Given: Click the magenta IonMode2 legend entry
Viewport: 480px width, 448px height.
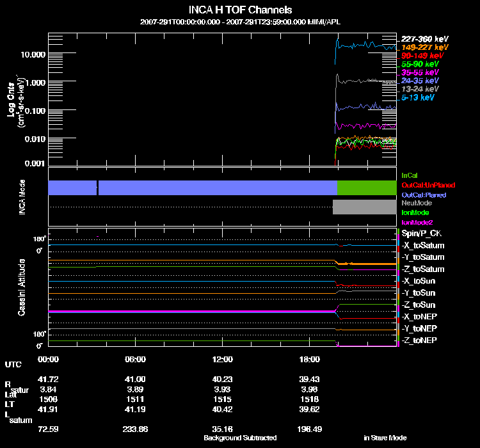Looking at the screenshot, I should [x=417, y=221].
